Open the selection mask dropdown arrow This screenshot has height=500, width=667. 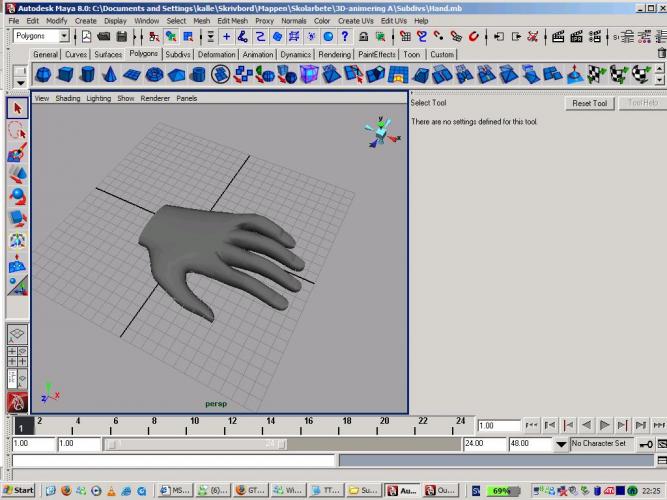211,37
